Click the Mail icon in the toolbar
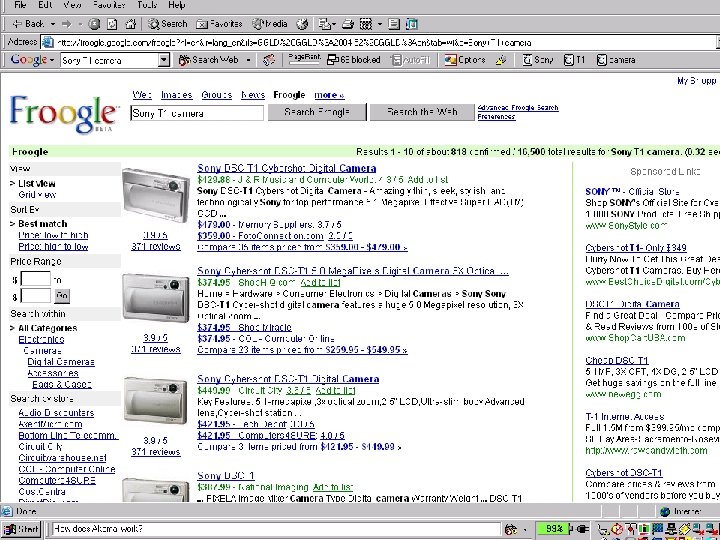The image size is (720, 540). click(324, 23)
